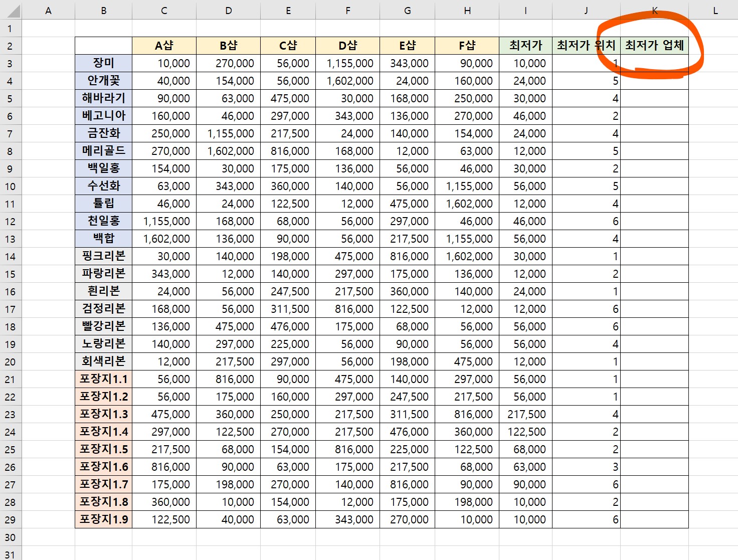Screen dimensions: 738x560
Task: Select 포장지1.2 E샵 price 247,500
Action: [407, 397]
